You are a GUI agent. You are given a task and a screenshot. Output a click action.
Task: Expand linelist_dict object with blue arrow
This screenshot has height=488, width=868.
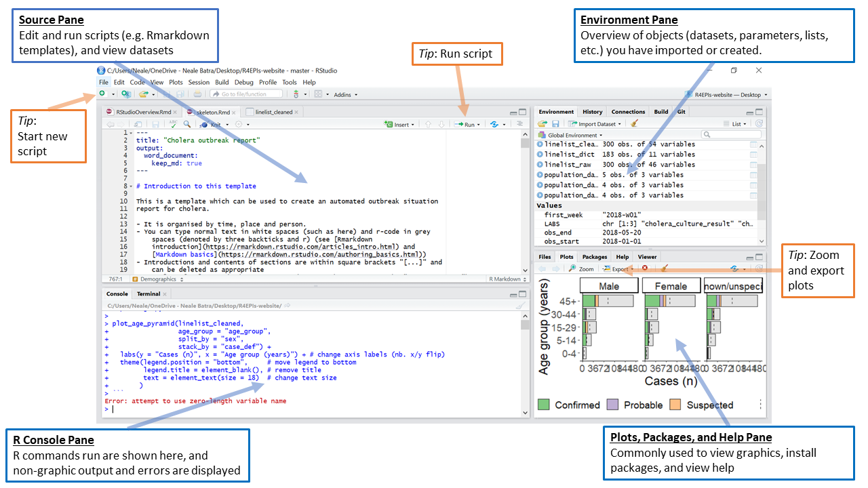(x=540, y=155)
